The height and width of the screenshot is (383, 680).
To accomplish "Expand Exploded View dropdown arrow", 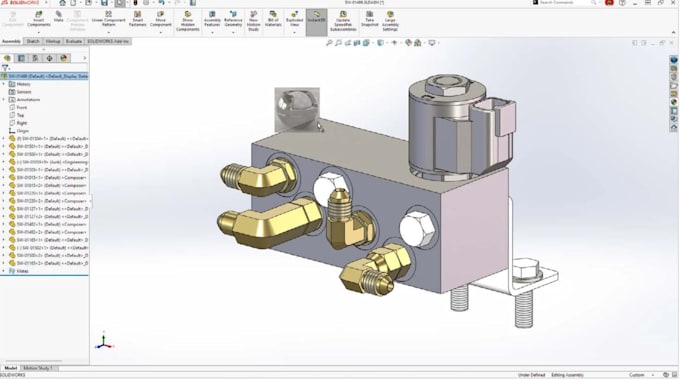I will (294, 32).
